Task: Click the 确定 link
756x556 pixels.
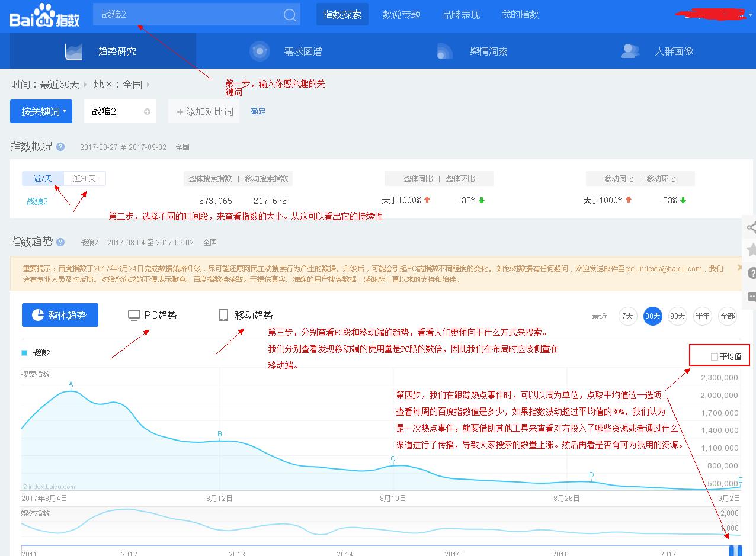Action: coord(258,111)
